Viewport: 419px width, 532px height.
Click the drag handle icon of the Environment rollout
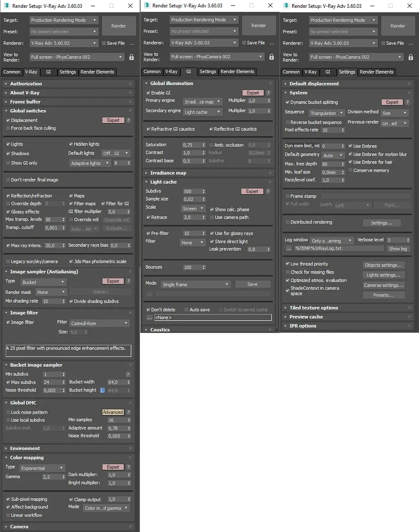tap(130, 449)
